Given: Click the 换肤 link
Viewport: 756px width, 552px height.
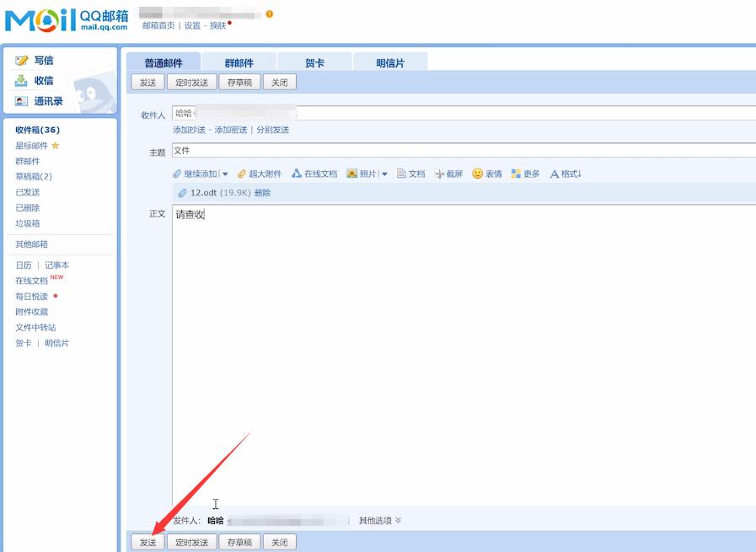Looking at the screenshot, I should click(218, 25).
